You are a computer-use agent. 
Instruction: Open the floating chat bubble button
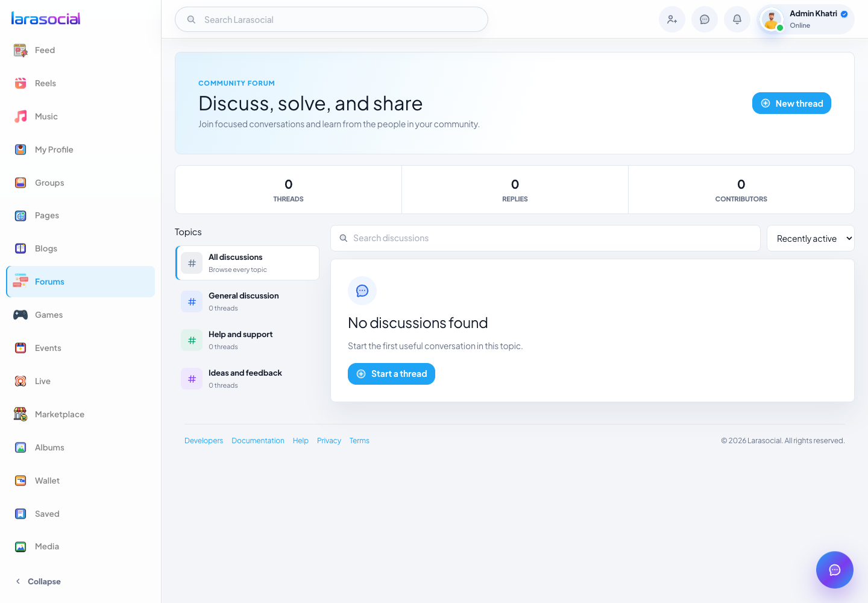[x=834, y=570]
